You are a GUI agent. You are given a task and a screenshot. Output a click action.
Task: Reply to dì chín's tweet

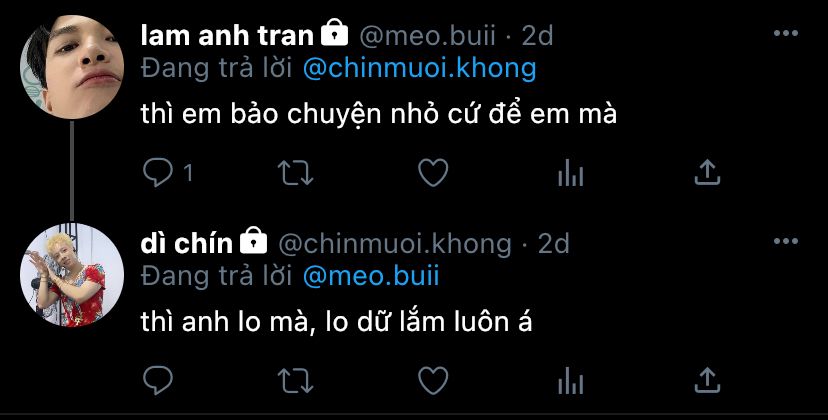(157, 380)
